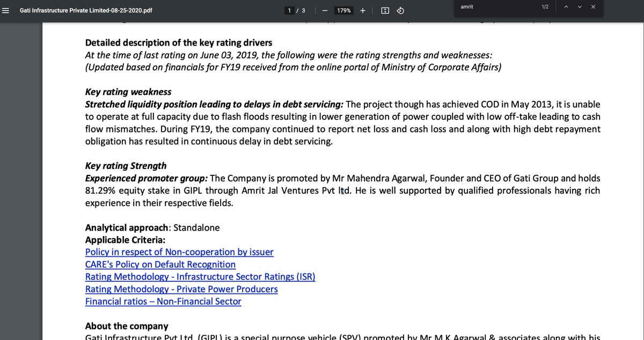Image resolution: width=644 pixels, height=340 pixels.
Task: Click the word 'Standalone'
Action: pos(196,227)
